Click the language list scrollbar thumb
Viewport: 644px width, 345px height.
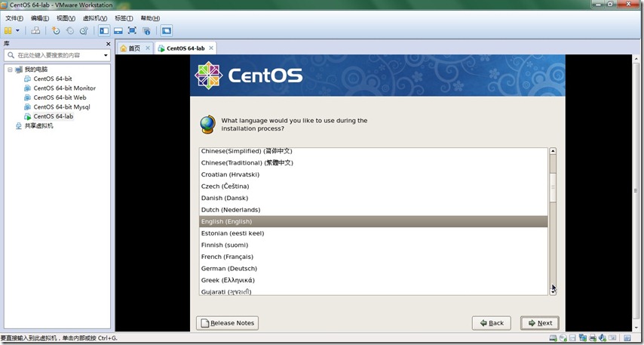[553, 187]
